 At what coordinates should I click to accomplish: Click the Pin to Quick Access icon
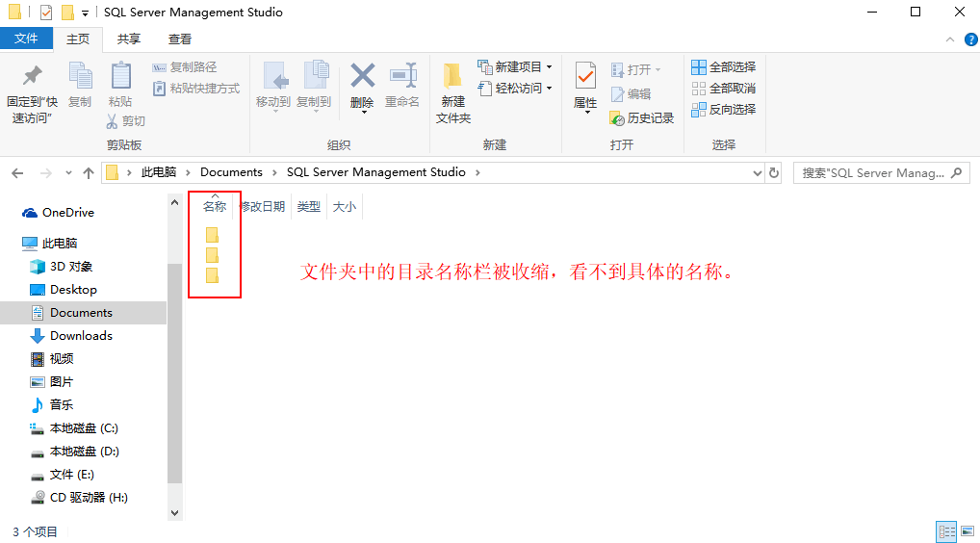pyautogui.click(x=32, y=77)
